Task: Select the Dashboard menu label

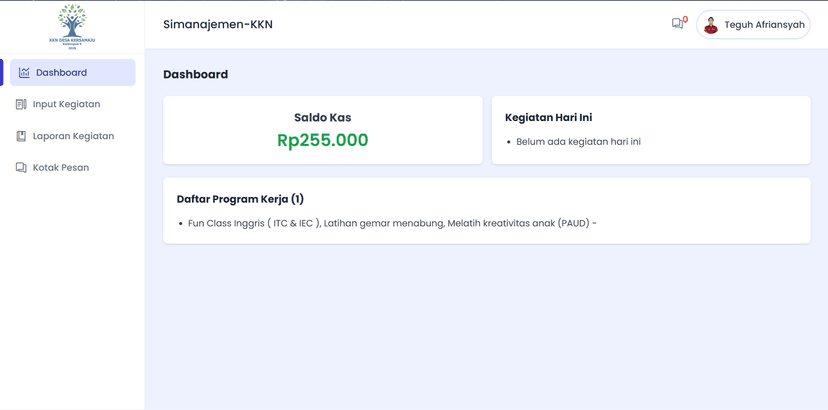Action: (61, 73)
